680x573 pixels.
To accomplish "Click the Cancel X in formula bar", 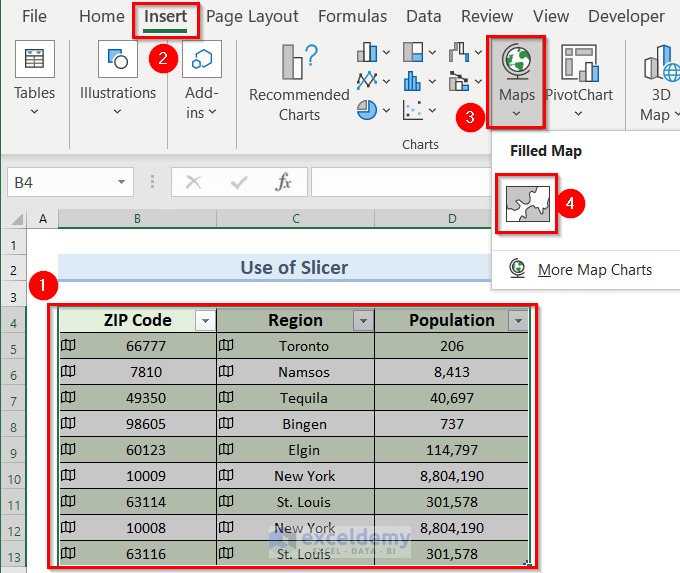I will 193,182.
